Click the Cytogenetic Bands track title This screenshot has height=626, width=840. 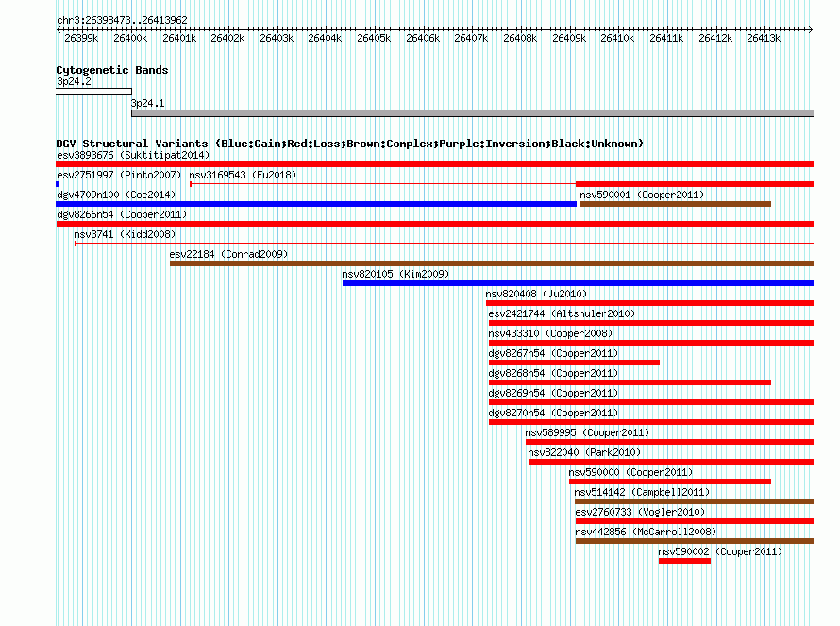point(112,70)
